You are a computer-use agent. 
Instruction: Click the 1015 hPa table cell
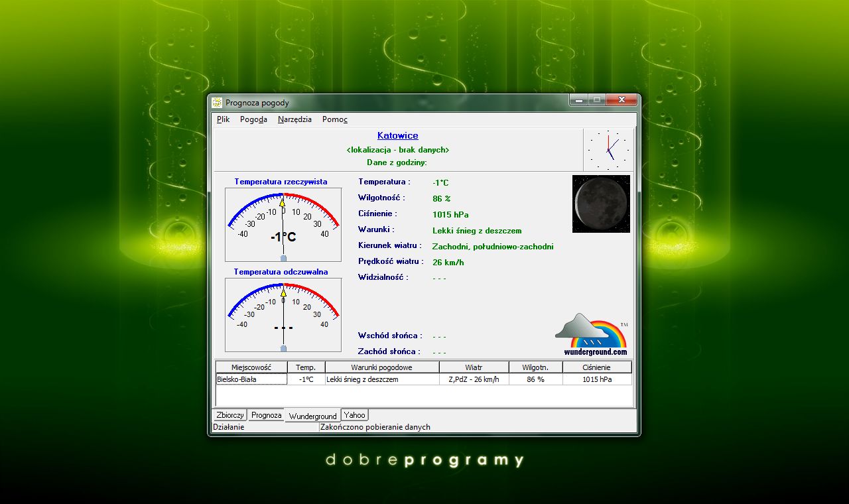[597, 379]
